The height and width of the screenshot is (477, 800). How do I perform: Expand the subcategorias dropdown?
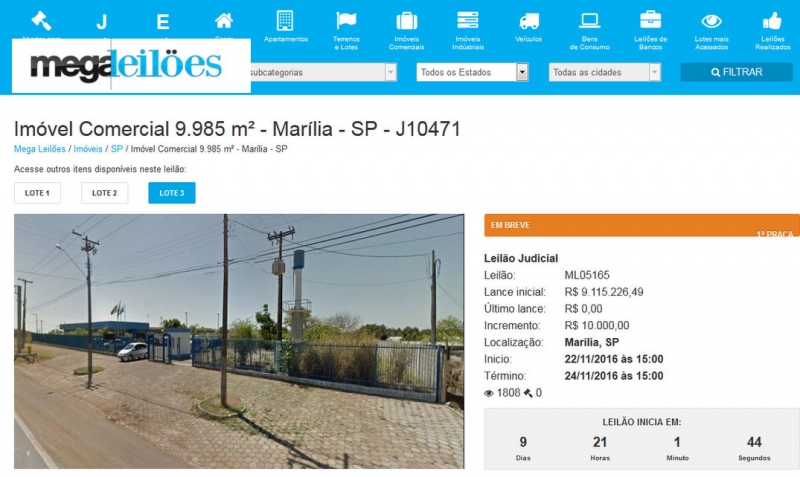click(321, 72)
